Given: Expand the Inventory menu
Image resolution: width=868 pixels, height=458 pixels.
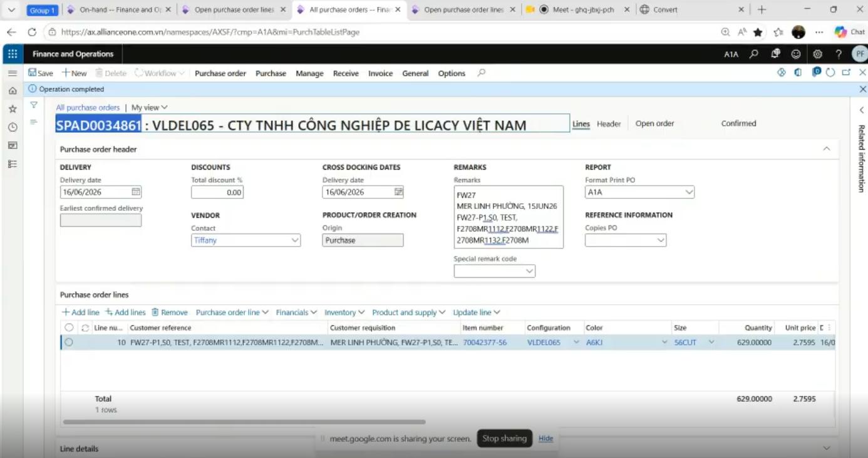Looking at the screenshot, I should (x=344, y=312).
